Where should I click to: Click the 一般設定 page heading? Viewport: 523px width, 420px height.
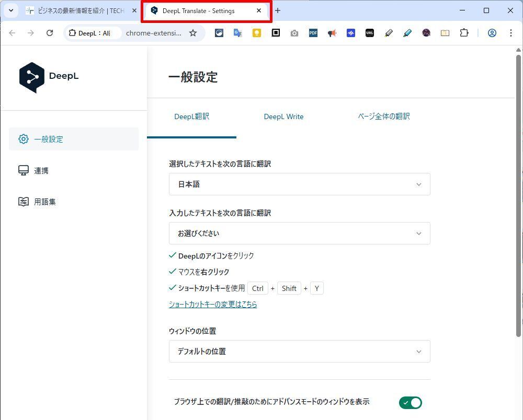point(193,77)
